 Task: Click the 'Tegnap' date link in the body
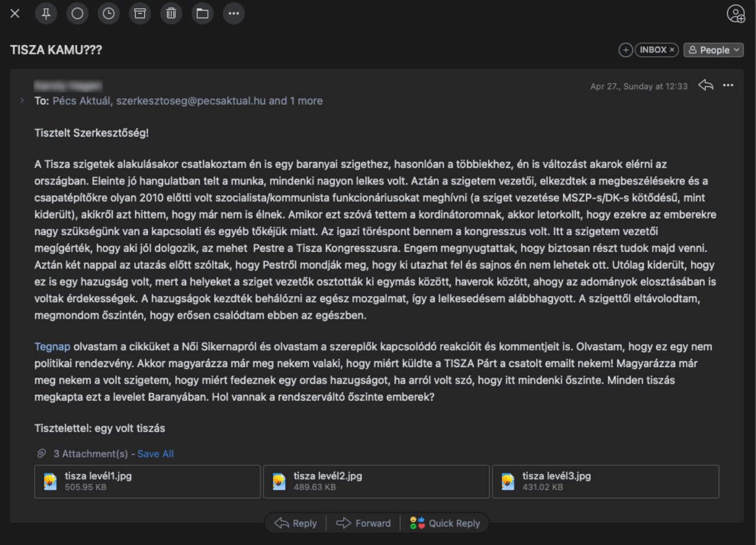[x=52, y=346]
